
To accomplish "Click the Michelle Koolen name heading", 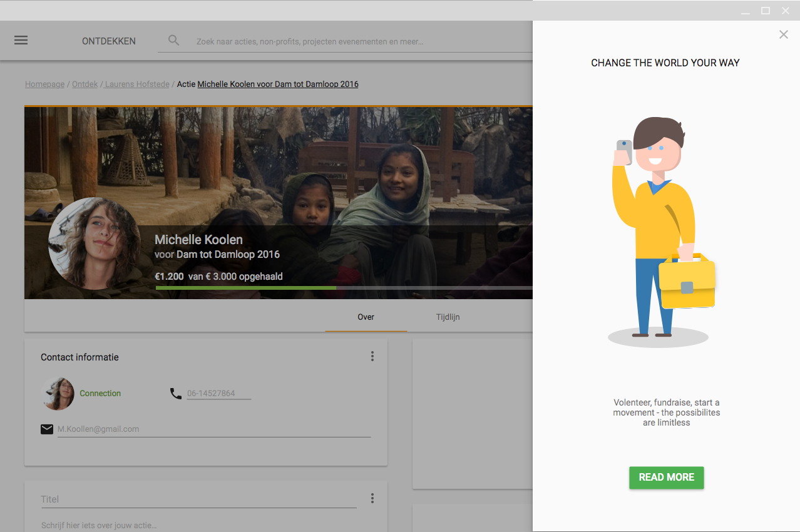I will click(198, 240).
